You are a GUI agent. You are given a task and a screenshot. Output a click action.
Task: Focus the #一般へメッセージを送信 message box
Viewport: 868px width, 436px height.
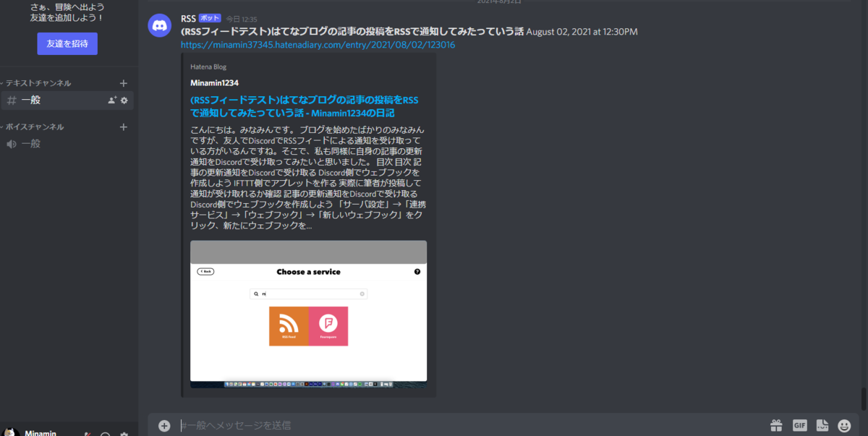470,425
